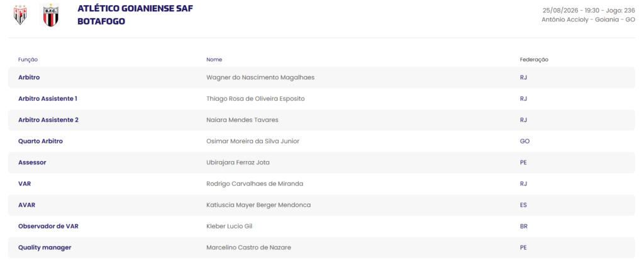
Task: Select the Quality manager label
Action: [x=45, y=247]
